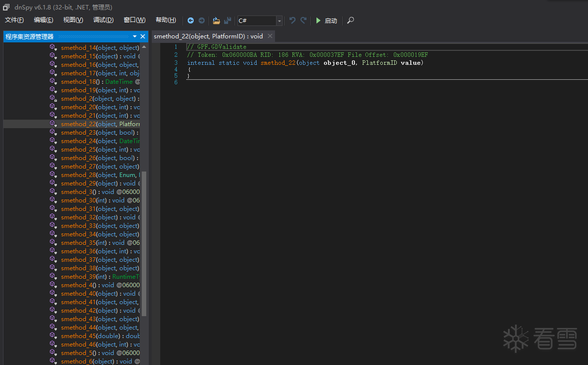The width and height of the screenshot is (588, 365).
Task: Open the C# language dropdown
Action: pos(279,20)
